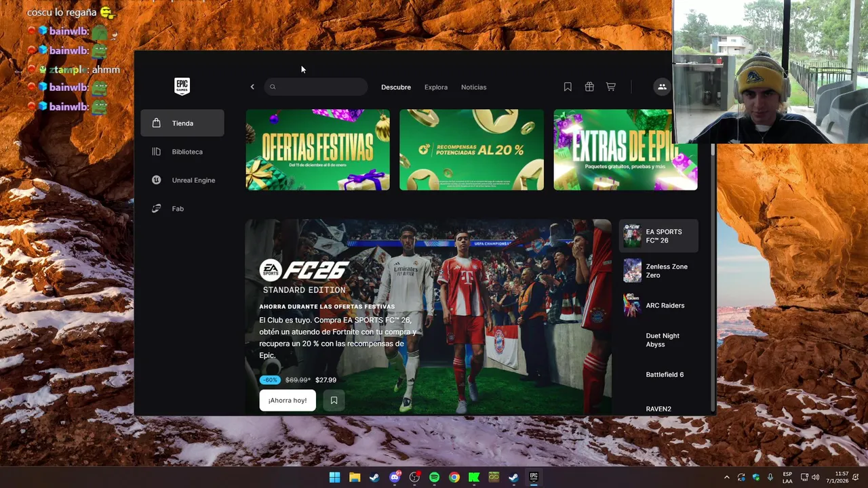Select EA SPORTS FC 26 in carousel list
868x488 pixels.
coord(658,236)
